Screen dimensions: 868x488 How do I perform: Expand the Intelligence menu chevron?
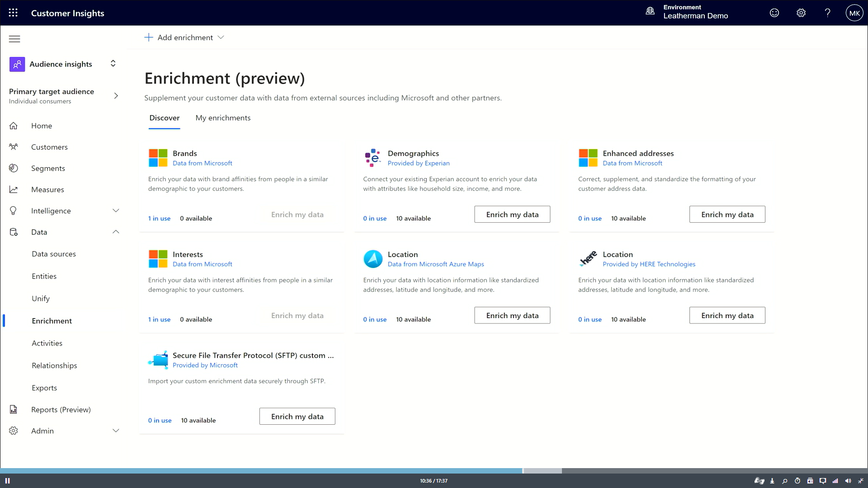tap(116, 211)
